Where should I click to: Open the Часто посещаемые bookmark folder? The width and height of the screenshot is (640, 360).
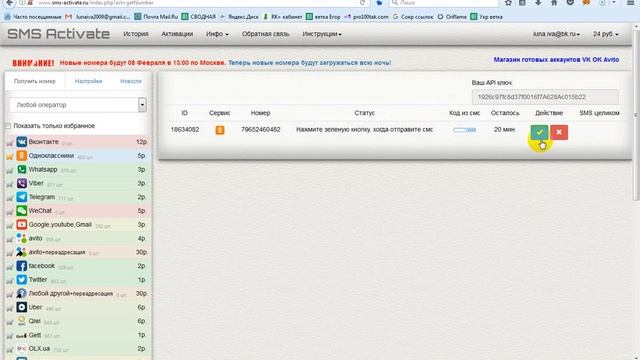[x=33, y=17]
